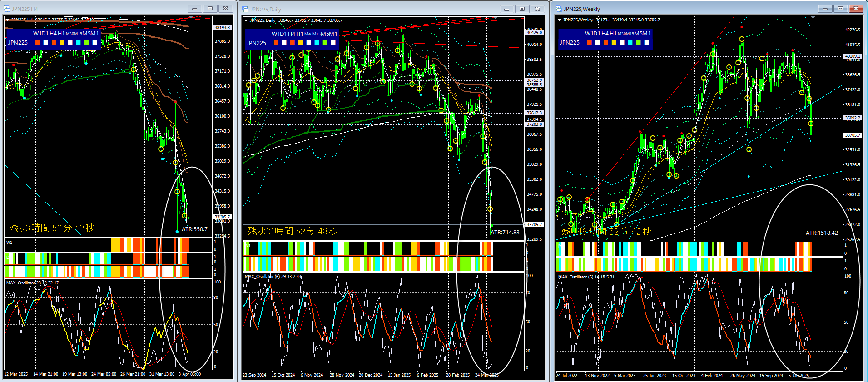Click the M5 green square in Weekly window panel
The image size is (868, 382).
pyautogui.click(x=639, y=42)
